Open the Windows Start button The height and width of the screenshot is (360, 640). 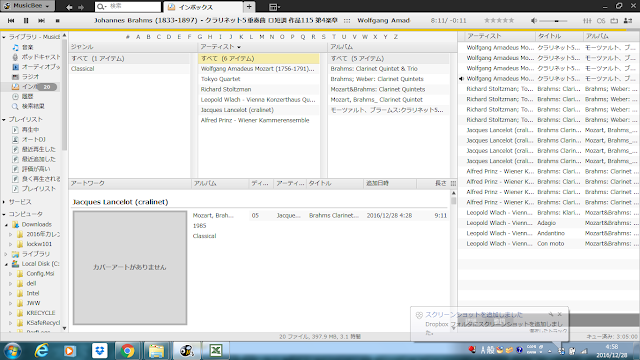click(12, 351)
